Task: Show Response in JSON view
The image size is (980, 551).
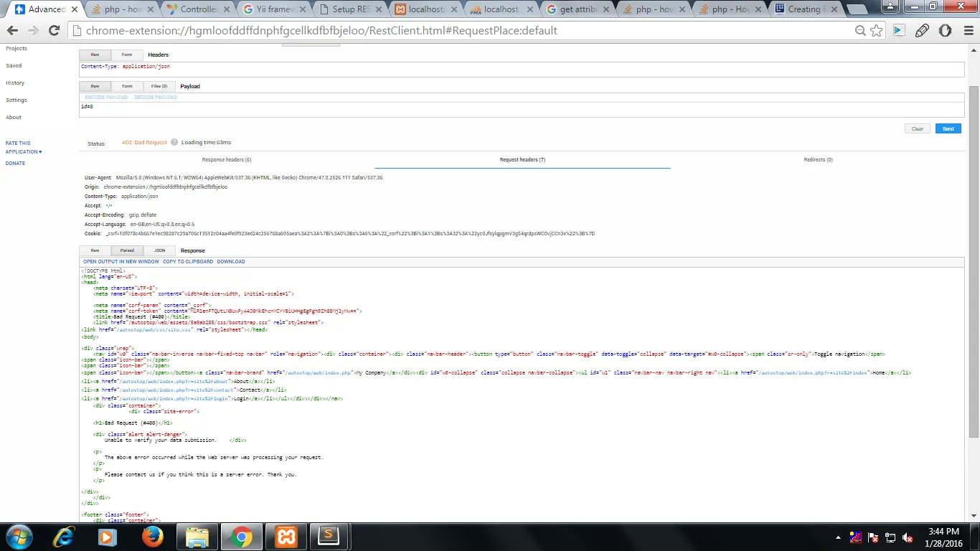Action: (159, 250)
